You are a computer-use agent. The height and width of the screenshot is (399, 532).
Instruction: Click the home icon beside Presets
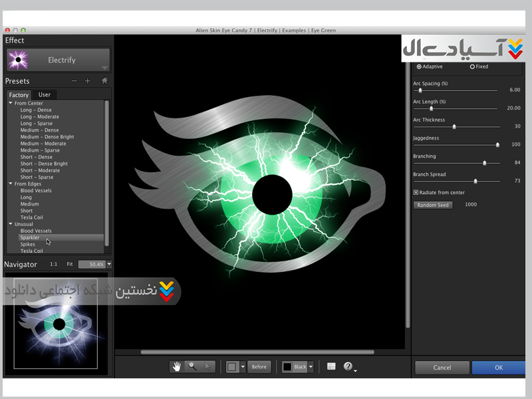coord(104,81)
